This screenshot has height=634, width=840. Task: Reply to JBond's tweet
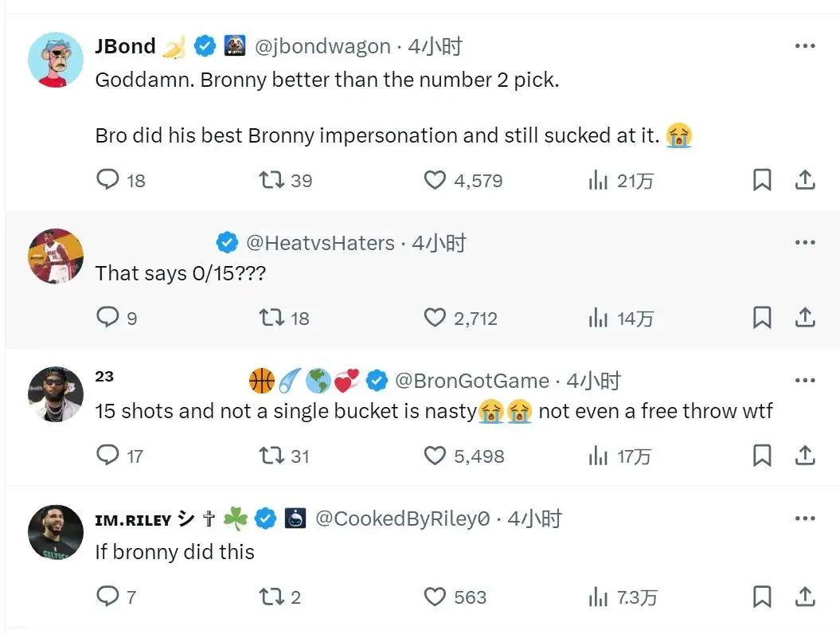point(107,181)
